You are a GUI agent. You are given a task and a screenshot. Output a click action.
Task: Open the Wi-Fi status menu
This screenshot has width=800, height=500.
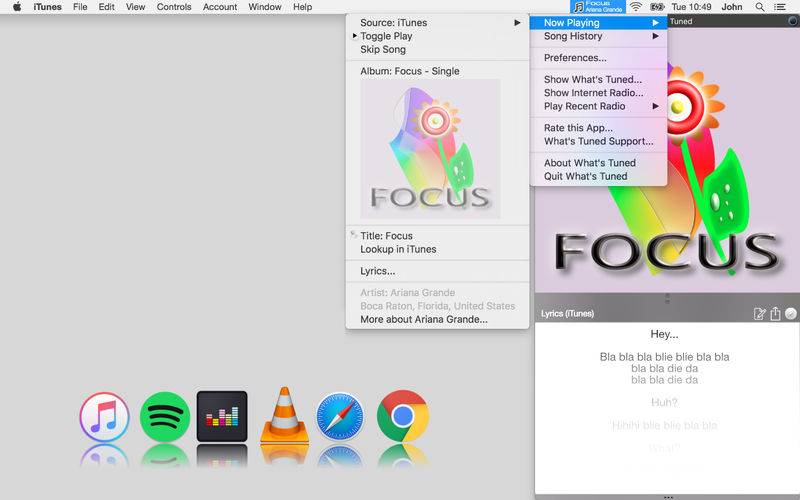635,7
